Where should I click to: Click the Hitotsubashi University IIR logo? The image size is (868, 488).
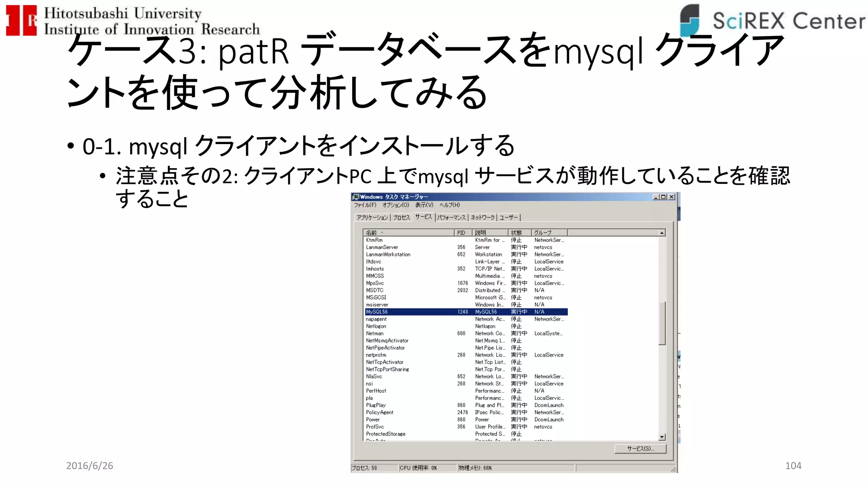pos(133,21)
